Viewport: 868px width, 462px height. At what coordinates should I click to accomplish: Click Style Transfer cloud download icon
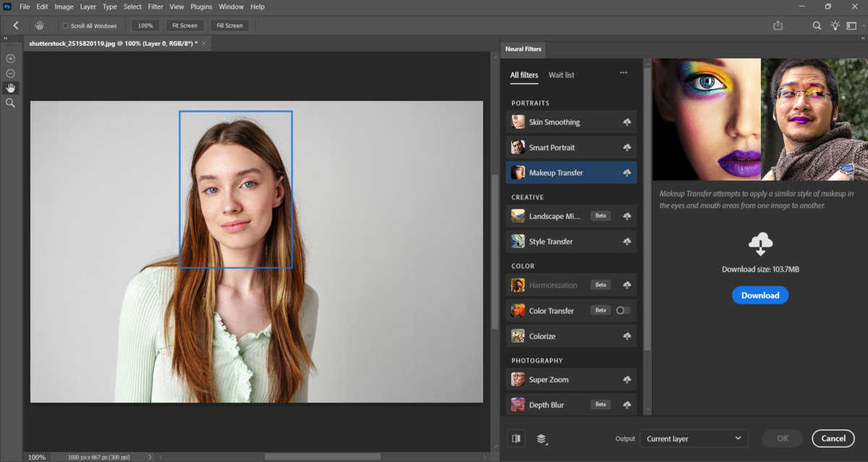click(x=627, y=241)
